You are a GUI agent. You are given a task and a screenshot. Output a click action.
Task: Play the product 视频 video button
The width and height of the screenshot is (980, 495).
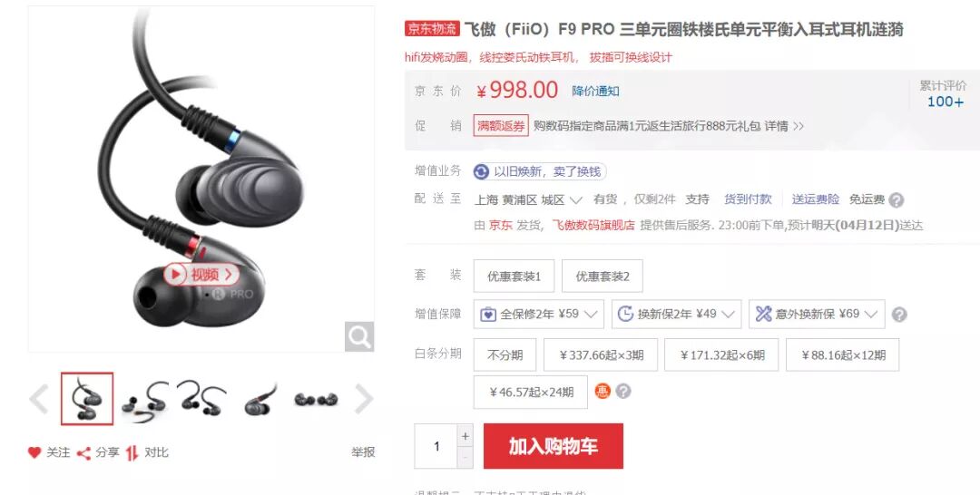coord(201,274)
